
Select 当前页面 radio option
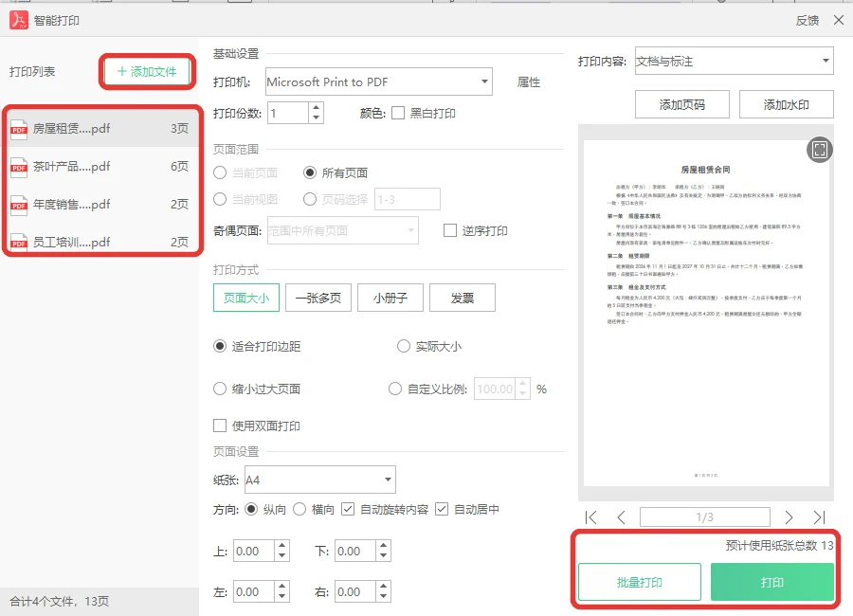pos(220,173)
